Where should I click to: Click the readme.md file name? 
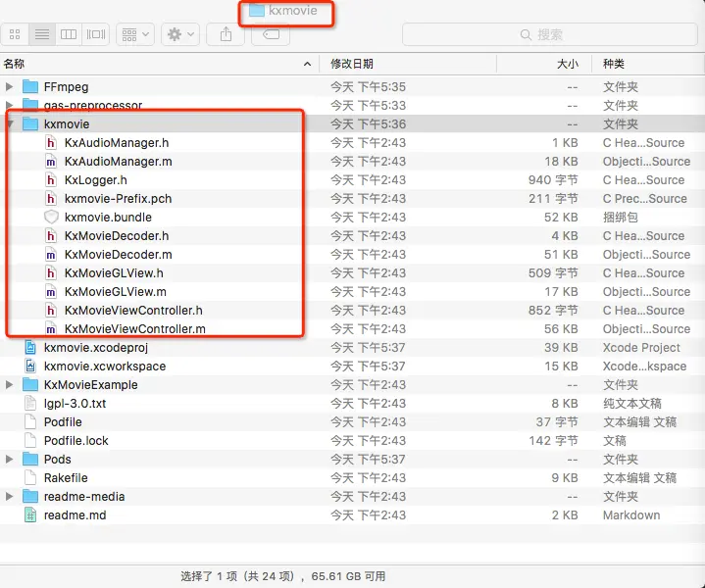pos(76,515)
